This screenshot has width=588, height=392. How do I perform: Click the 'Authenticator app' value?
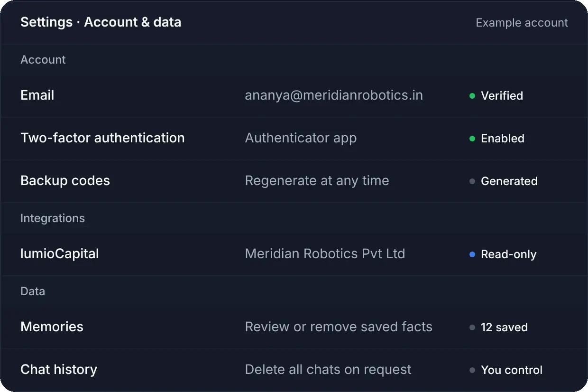[301, 138]
